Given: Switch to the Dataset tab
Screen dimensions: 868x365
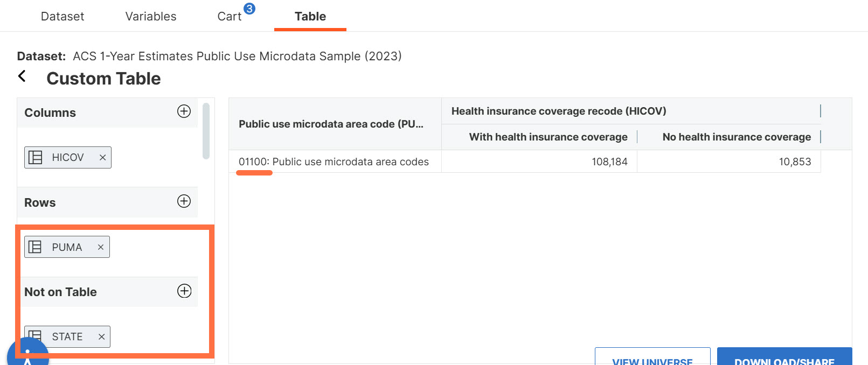Looking at the screenshot, I should point(63,16).
